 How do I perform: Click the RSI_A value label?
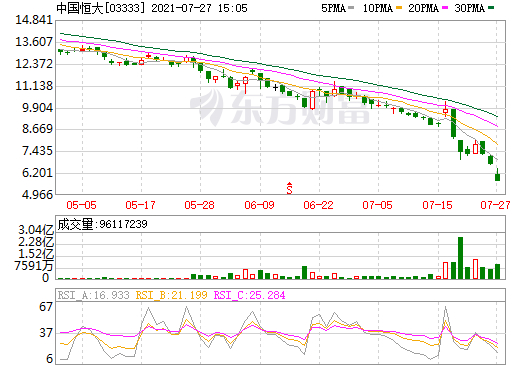coord(93,295)
